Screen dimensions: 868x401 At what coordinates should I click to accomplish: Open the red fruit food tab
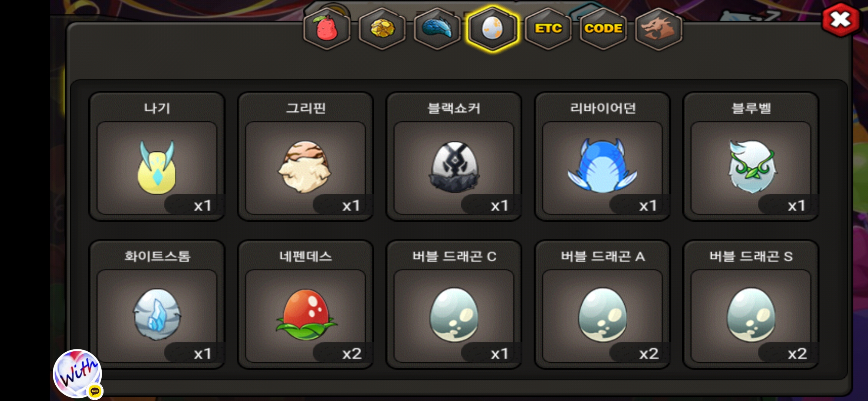(x=326, y=29)
